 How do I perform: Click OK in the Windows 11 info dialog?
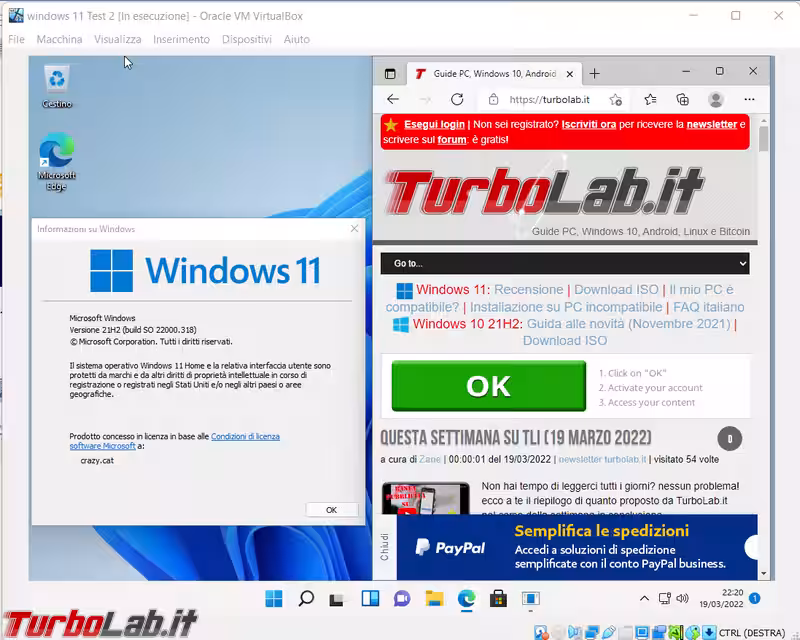331,510
